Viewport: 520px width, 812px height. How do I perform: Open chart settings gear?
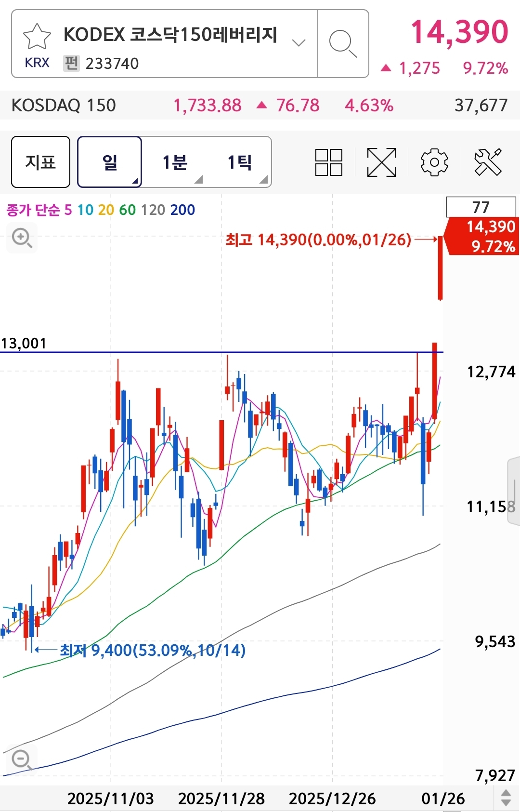[434, 162]
